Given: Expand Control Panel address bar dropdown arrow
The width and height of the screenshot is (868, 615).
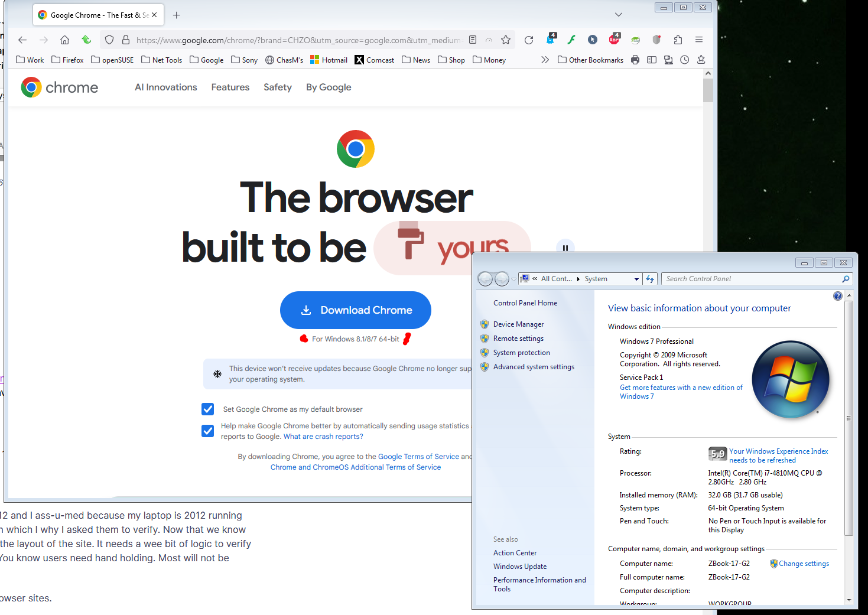Looking at the screenshot, I should pyautogui.click(x=636, y=279).
